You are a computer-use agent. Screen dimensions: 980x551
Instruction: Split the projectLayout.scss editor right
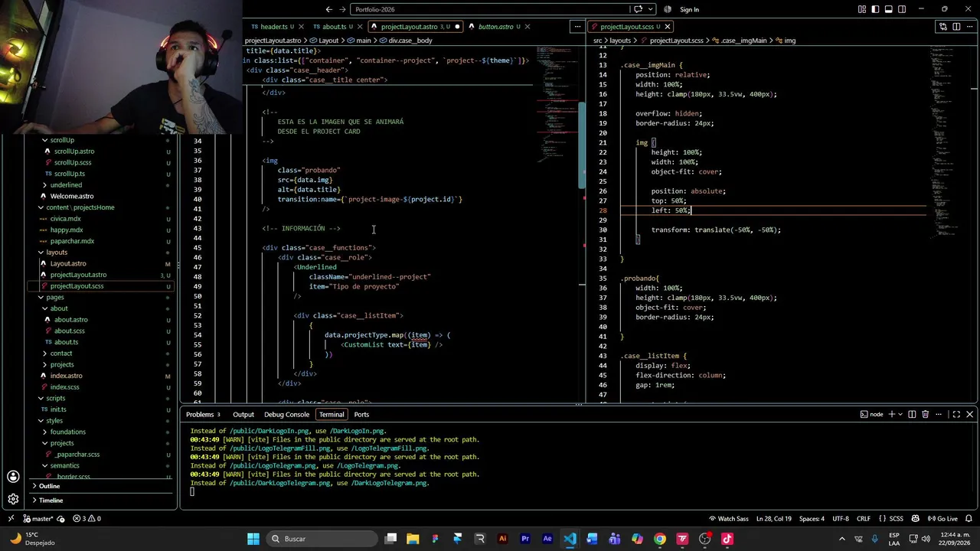956,27
